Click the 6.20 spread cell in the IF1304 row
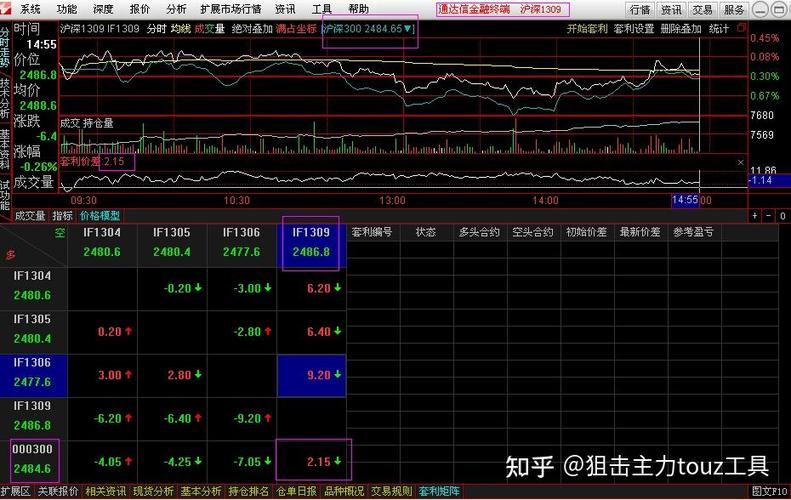 pos(311,289)
